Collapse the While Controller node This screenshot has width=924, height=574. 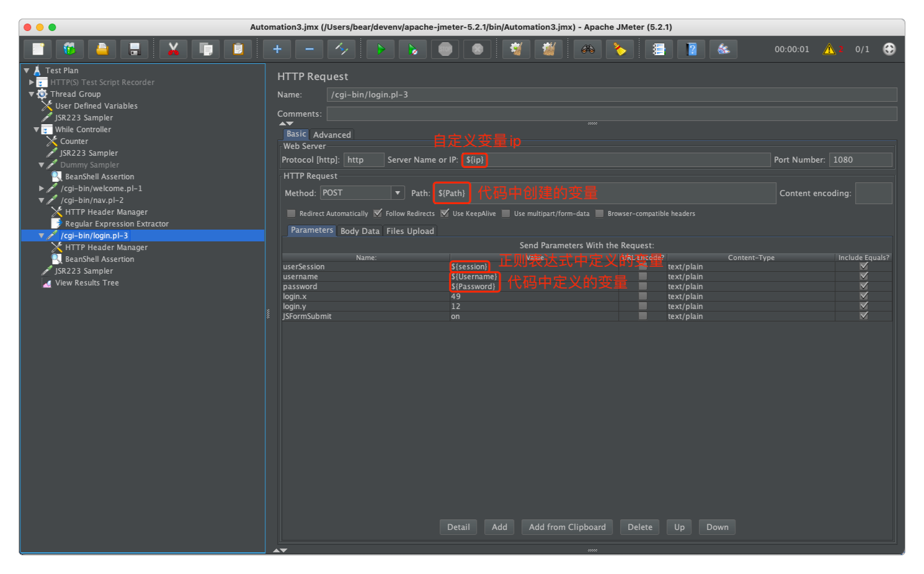click(x=37, y=130)
